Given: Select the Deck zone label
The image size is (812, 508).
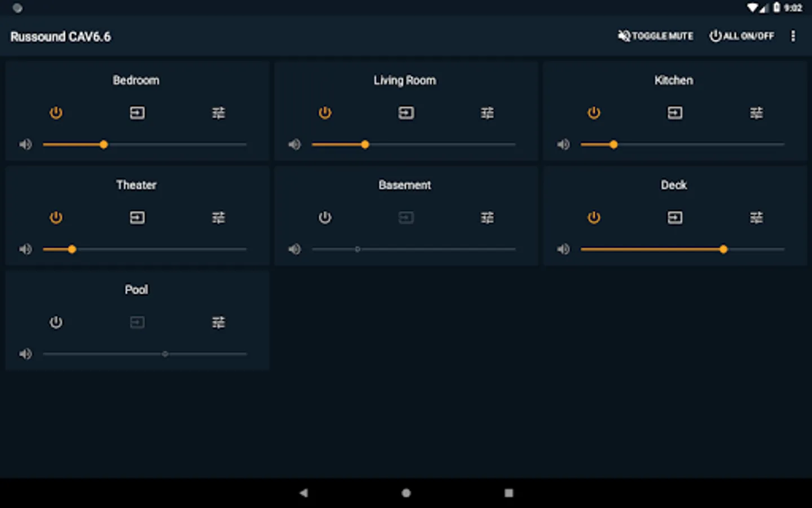Looking at the screenshot, I should click(x=674, y=185).
